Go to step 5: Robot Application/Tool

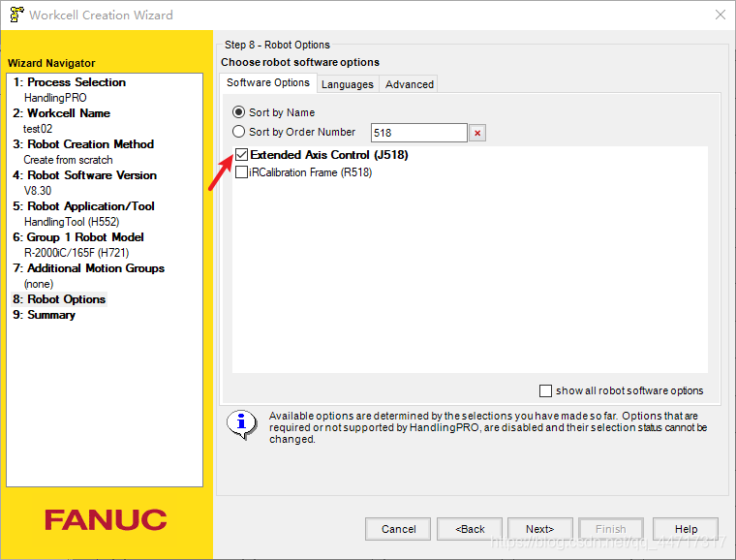tap(83, 206)
